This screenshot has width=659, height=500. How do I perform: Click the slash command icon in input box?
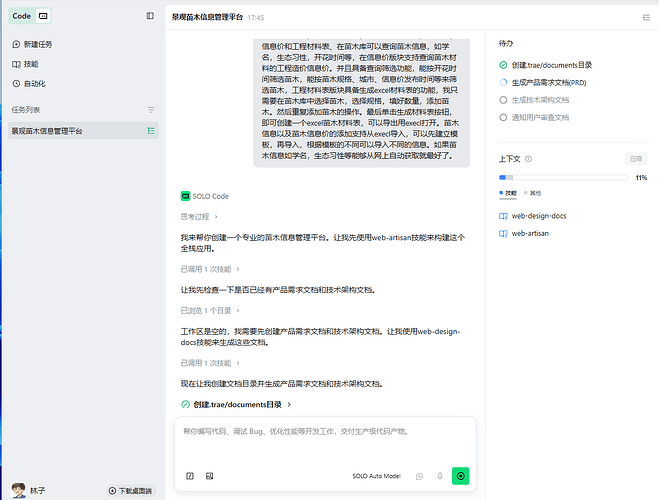tap(190, 476)
